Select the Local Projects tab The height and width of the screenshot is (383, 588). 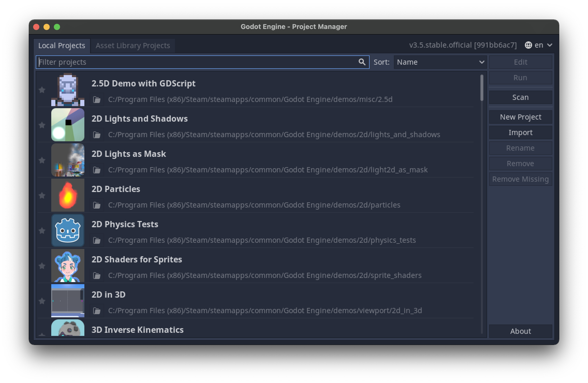point(62,46)
